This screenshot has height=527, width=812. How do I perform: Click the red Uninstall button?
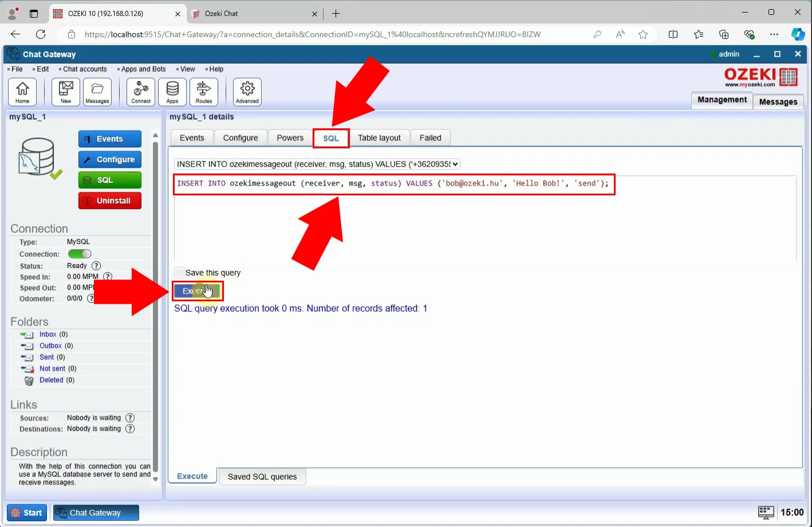[110, 200]
